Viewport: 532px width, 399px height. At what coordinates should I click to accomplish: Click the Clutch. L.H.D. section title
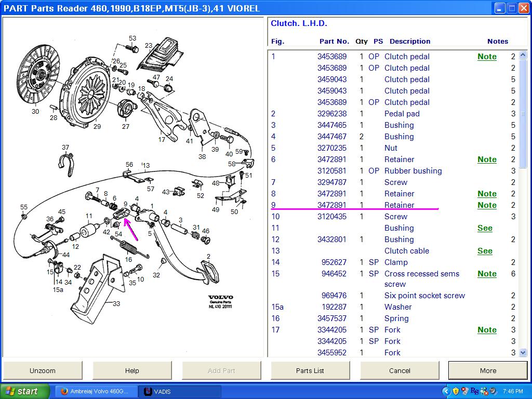pos(299,23)
